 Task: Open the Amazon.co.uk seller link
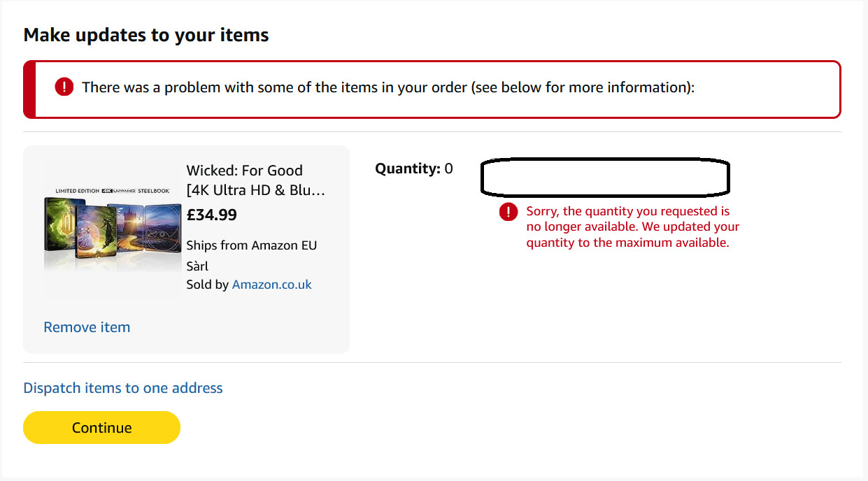(x=271, y=285)
